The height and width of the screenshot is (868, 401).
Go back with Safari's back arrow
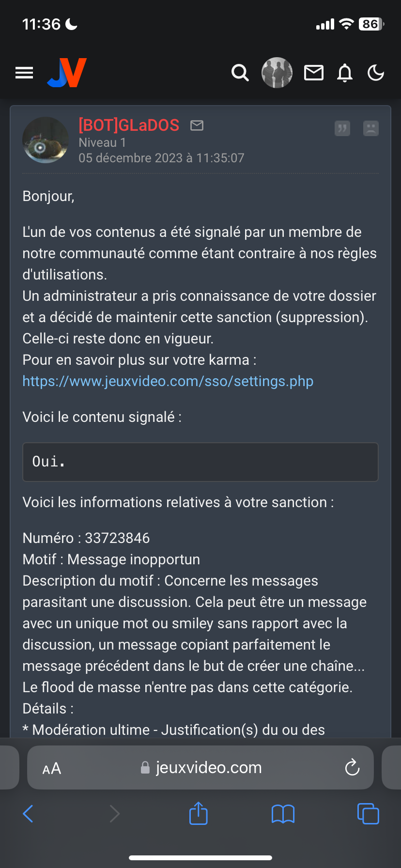(28, 814)
